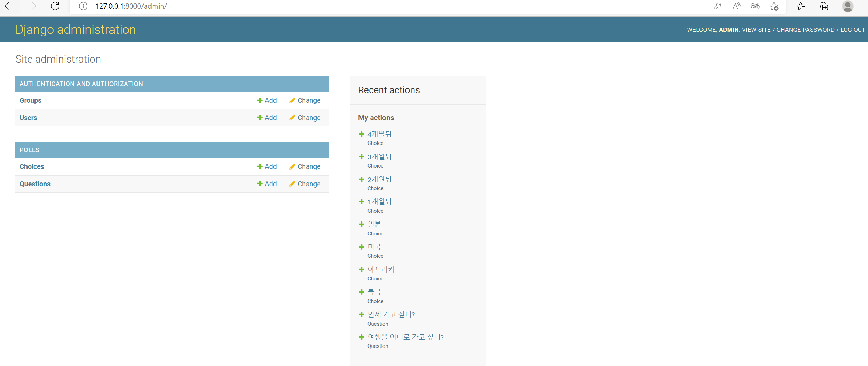Open recent question 여행을 어디로 가고 싶니?
Image resolution: width=868 pixels, height=366 pixels.
(405, 337)
